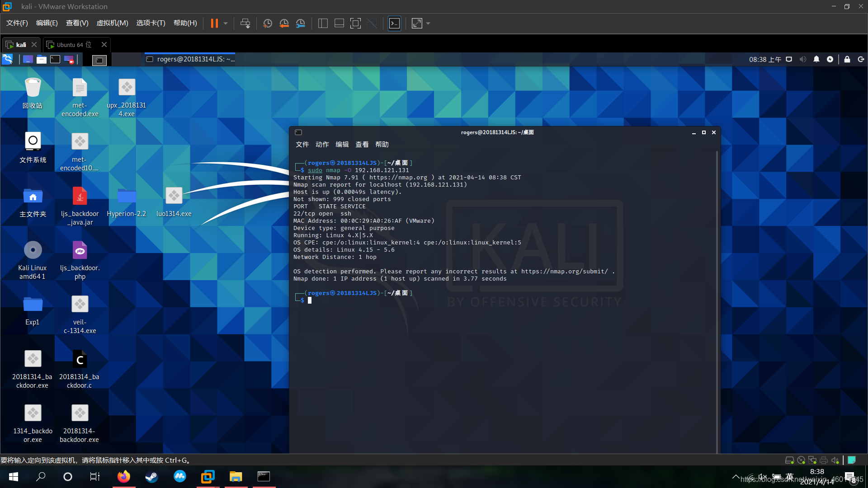
Task: Open the 帮助(H) menu in VMware
Action: coord(185,23)
